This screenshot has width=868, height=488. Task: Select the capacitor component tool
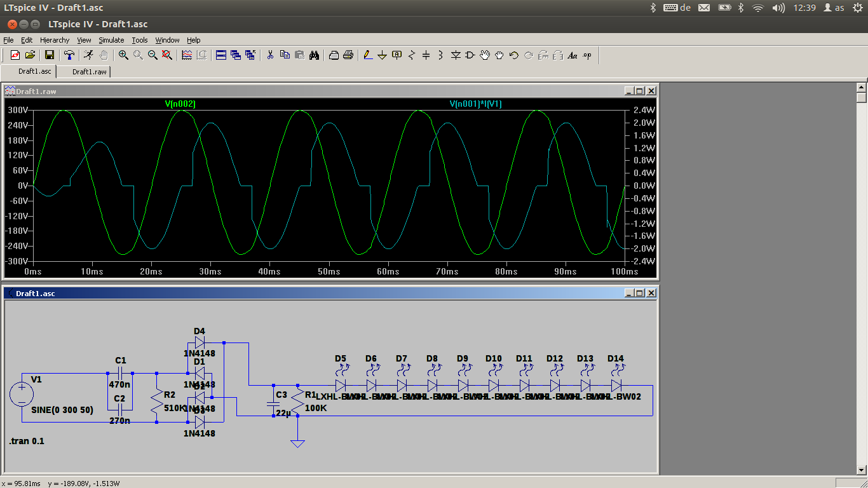426,55
